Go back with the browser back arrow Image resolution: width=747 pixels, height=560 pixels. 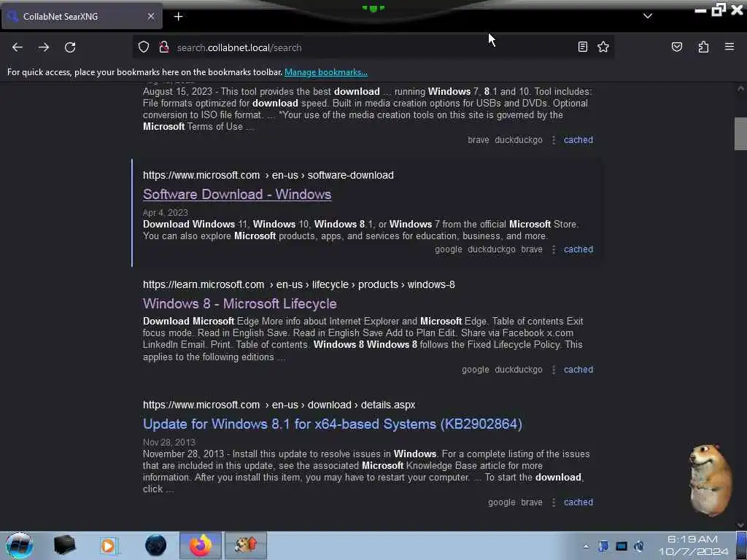[18, 47]
